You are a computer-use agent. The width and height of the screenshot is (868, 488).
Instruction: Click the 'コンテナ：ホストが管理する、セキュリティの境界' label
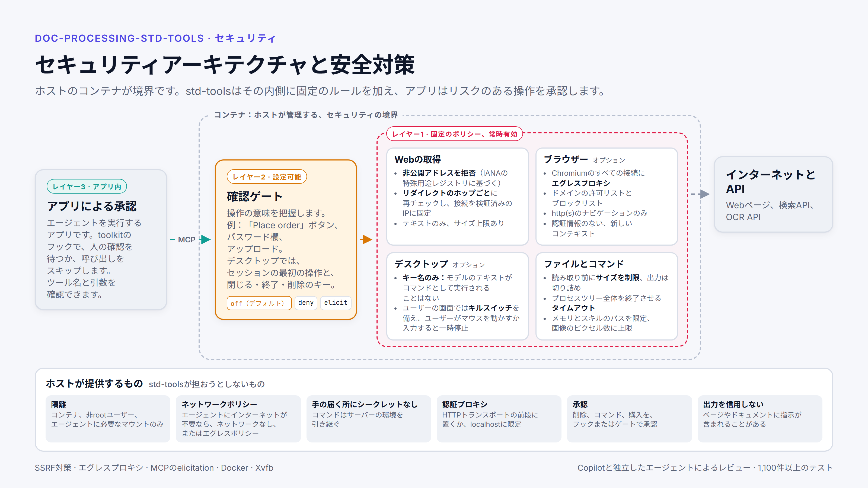306,115
